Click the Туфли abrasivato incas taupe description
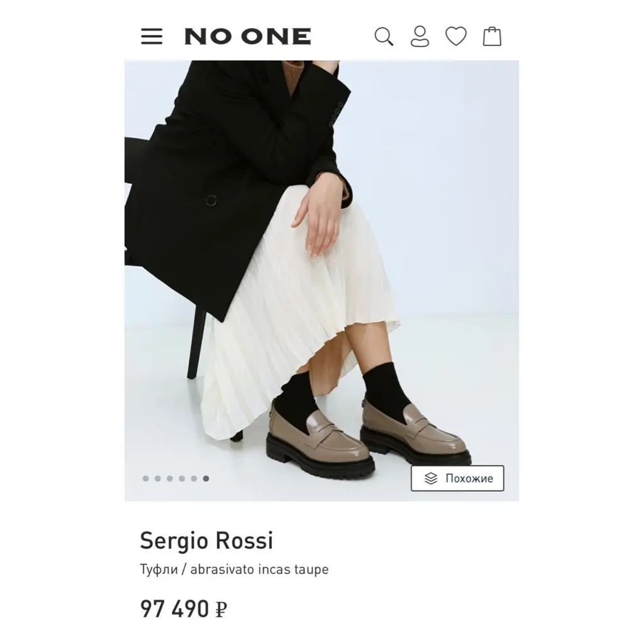 tap(234, 569)
